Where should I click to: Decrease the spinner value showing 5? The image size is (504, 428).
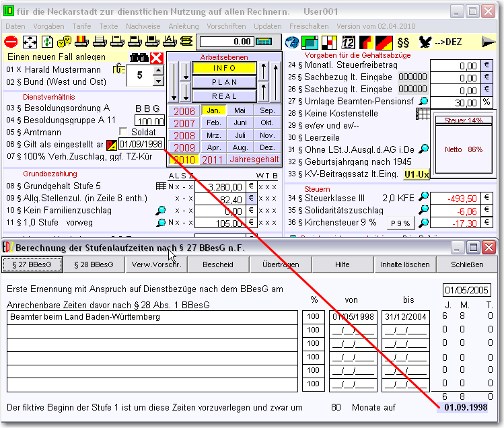pyautogui.click(x=158, y=81)
